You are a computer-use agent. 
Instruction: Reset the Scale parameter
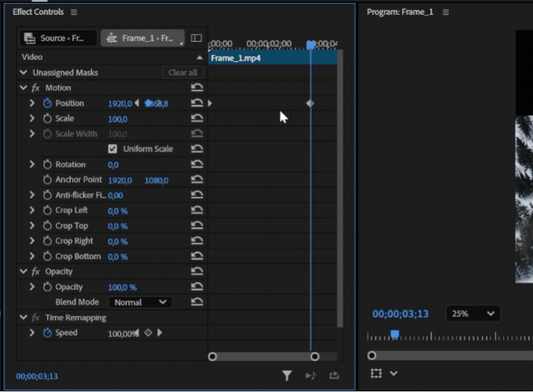197,118
